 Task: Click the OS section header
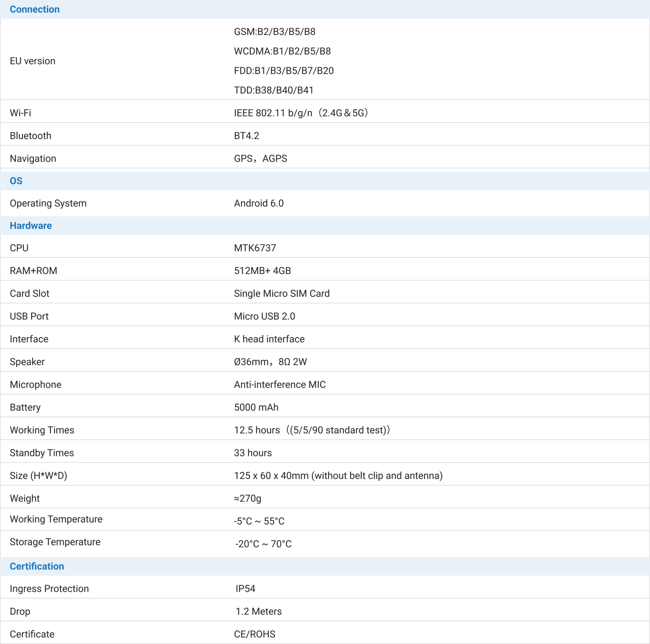click(16, 181)
